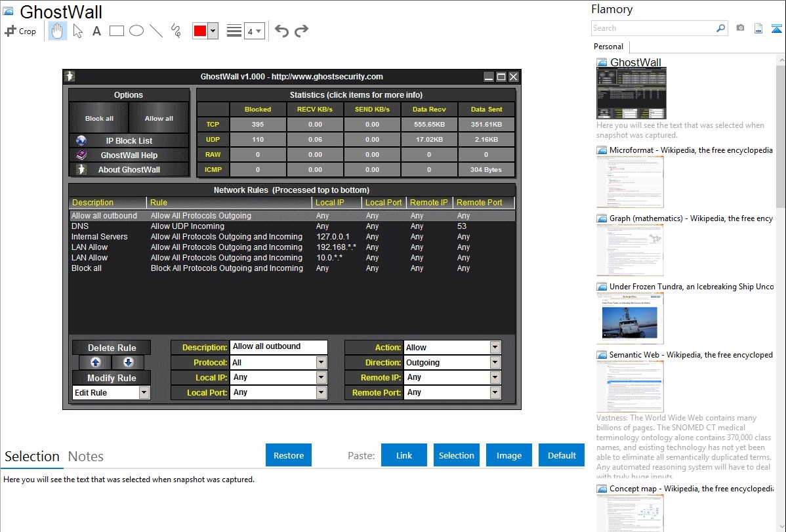
Task: Move the rule up with arrow button
Action: [96, 363]
